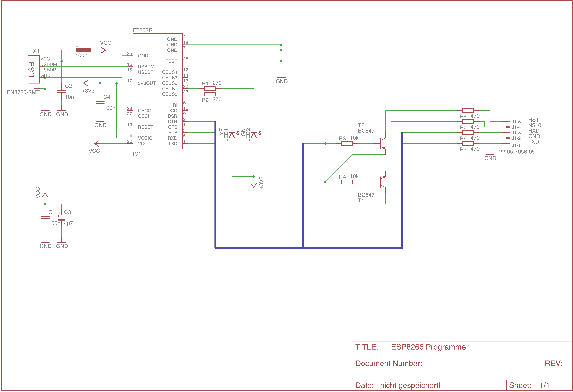Click the TEST pin label on IC1
Image resolution: width=573 pixels, height=392 pixels.
coord(171,61)
